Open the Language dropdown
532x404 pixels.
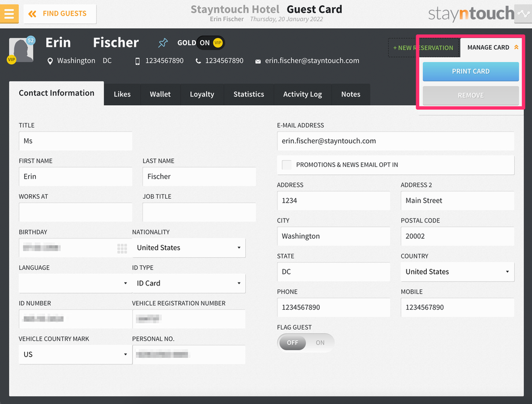tap(75, 283)
